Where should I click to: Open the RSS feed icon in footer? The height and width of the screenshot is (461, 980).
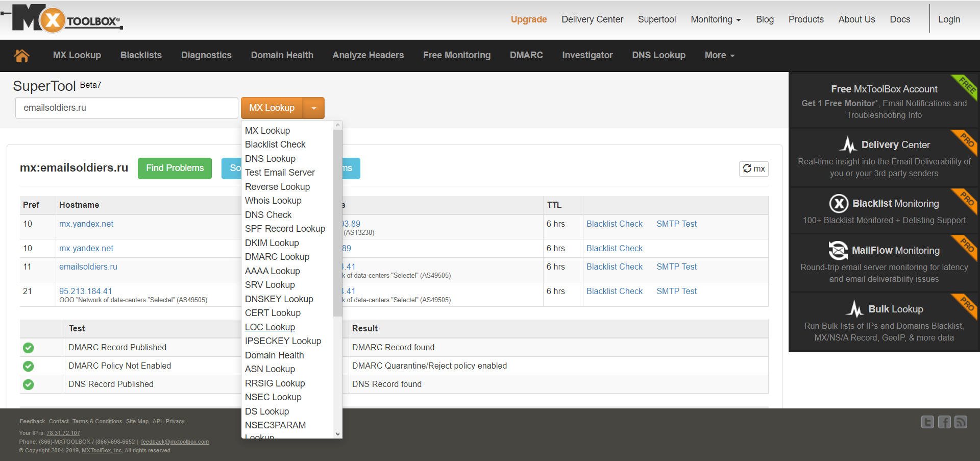(x=961, y=422)
